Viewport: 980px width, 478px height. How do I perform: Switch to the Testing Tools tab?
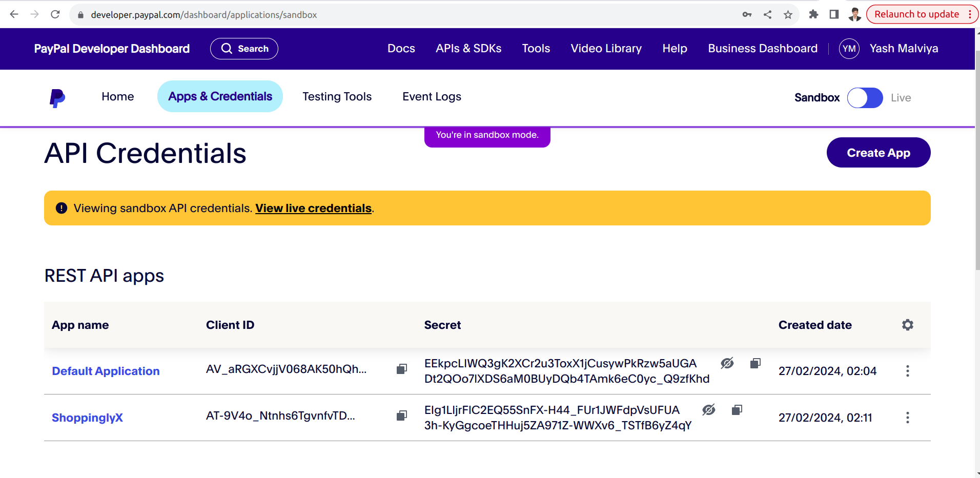[x=337, y=96]
